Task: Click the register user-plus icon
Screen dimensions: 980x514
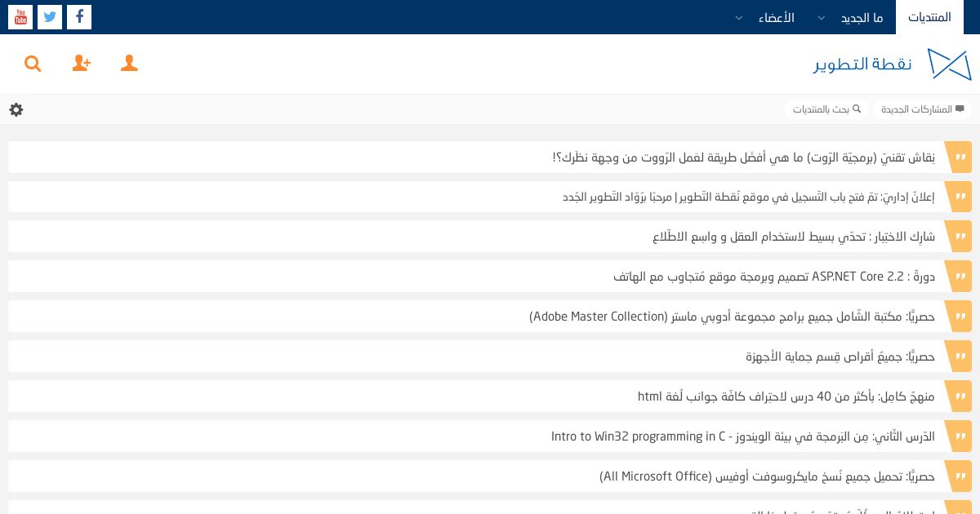Action: (x=82, y=64)
